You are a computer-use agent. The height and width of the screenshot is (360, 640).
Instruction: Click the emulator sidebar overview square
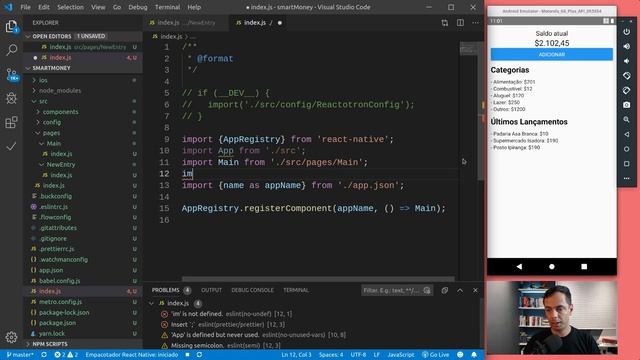[627, 164]
